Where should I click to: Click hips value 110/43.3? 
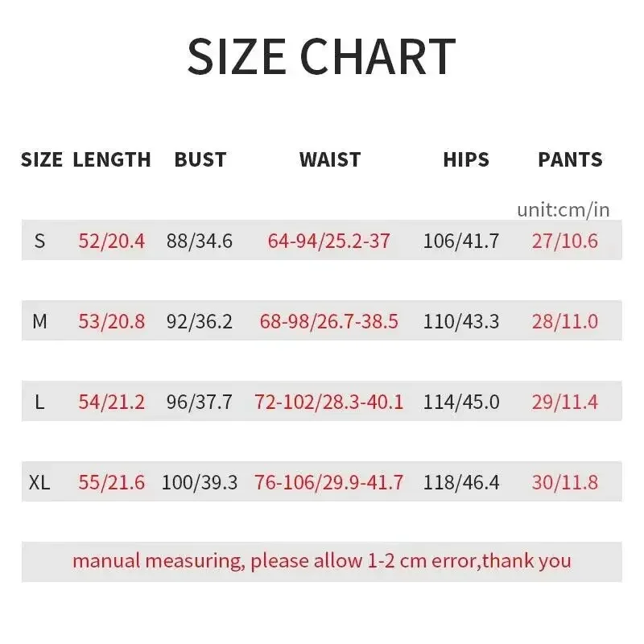coord(461,321)
